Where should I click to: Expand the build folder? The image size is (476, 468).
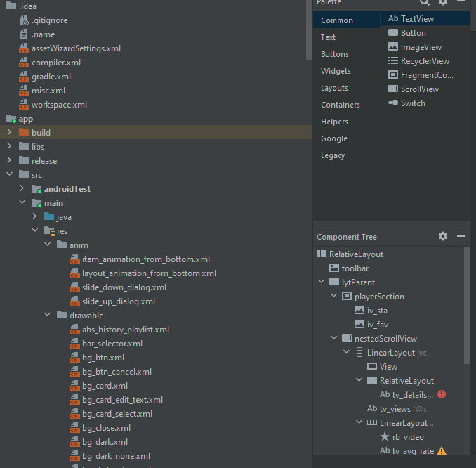(x=9, y=132)
